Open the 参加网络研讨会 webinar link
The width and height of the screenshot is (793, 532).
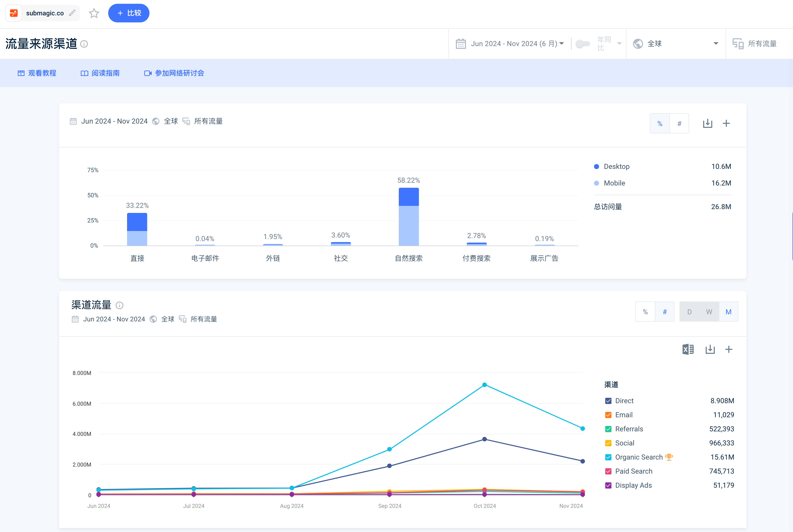point(174,73)
